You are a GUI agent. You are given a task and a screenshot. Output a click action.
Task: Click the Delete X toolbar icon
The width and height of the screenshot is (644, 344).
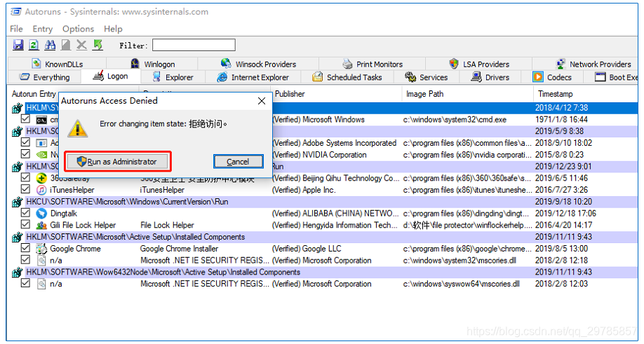[82, 45]
